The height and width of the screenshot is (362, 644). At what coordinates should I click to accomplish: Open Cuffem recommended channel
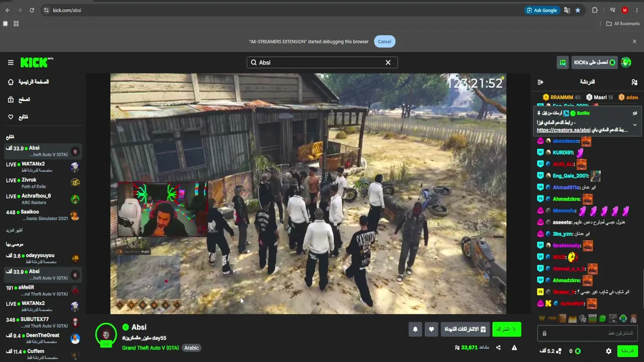point(43,354)
